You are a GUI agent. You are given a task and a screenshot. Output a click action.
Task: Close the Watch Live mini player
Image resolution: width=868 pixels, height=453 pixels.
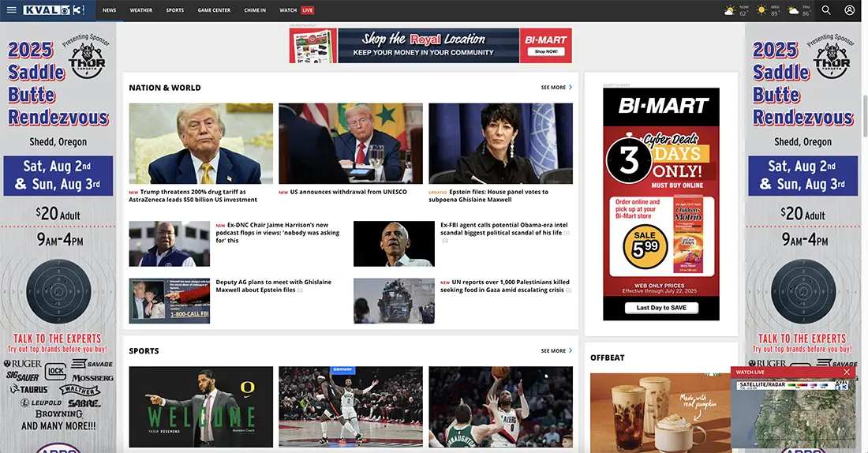pyautogui.click(x=847, y=373)
